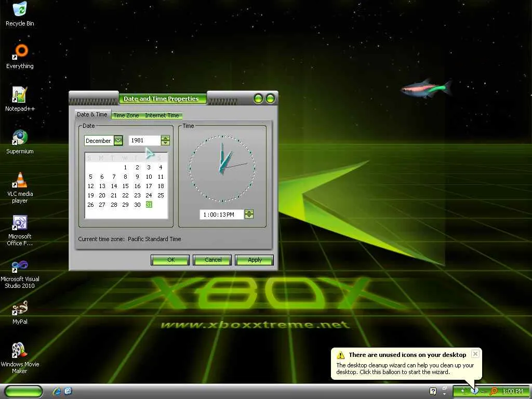
Task: Click the yellow warning icon in the balloon
Action: pos(340,355)
